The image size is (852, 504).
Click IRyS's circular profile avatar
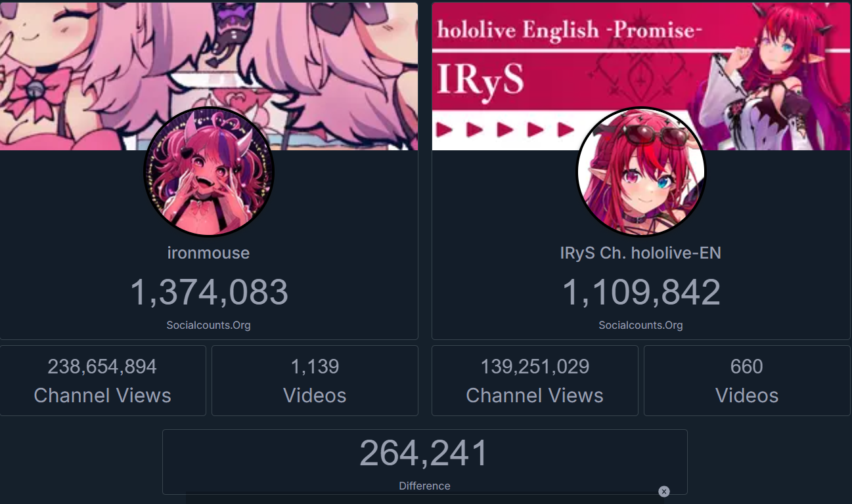click(x=641, y=172)
